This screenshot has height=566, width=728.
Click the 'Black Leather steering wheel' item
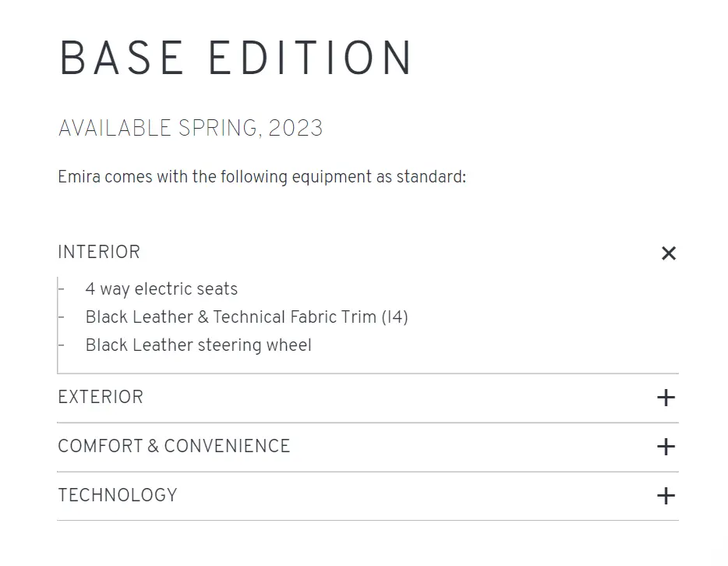click(198, 345)
